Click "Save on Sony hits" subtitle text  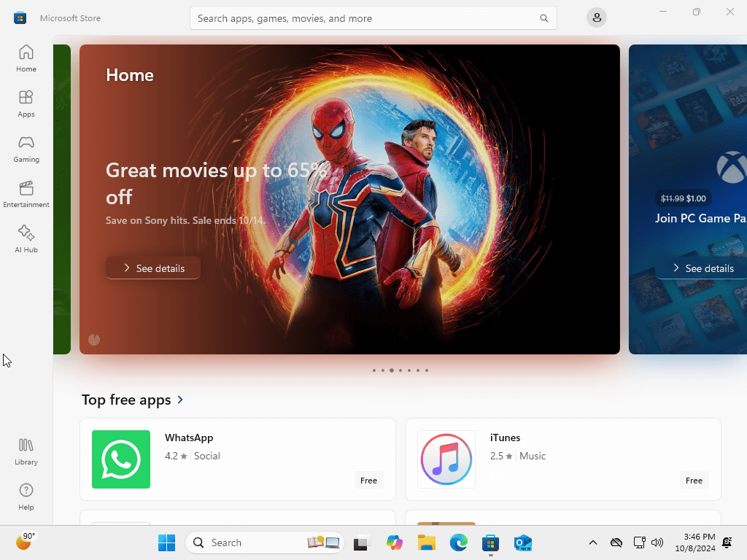point(186,220)
